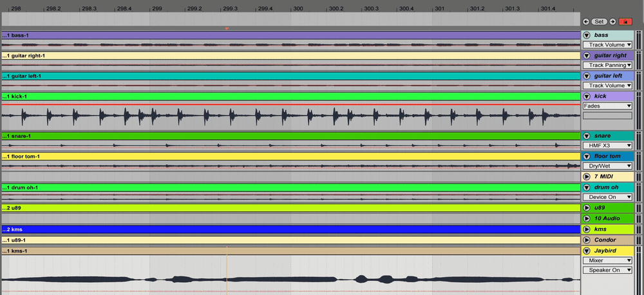Select the guitar left-1 clip header
Image resolution: width=644 pixels, height=295 pixels.
[290, 76]
